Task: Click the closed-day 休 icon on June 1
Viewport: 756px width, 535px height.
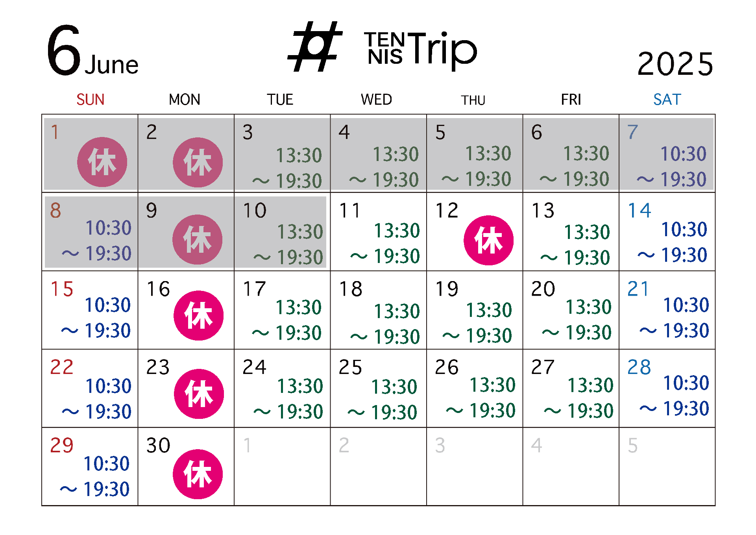Action: click(x=102, y=162)
